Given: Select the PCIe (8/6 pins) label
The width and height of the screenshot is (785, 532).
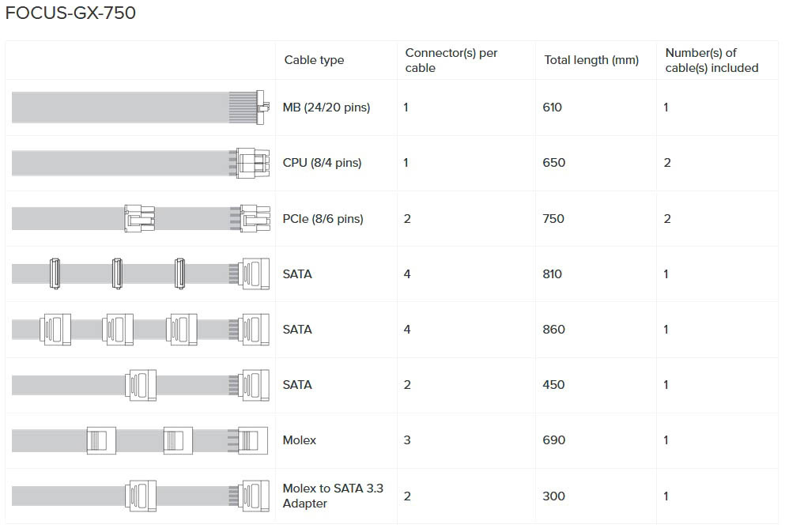Looking at the screenshot, I should pyautogui.click(x=323, y=219).
